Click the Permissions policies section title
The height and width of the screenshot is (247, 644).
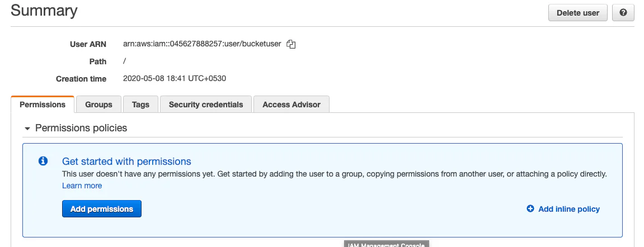pos(81,128)
